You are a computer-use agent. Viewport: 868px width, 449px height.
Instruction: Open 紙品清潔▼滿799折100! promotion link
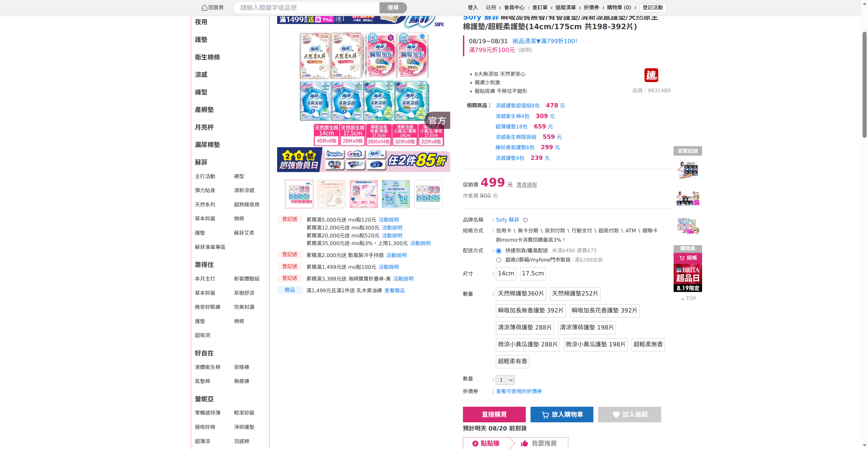(545, 41)
